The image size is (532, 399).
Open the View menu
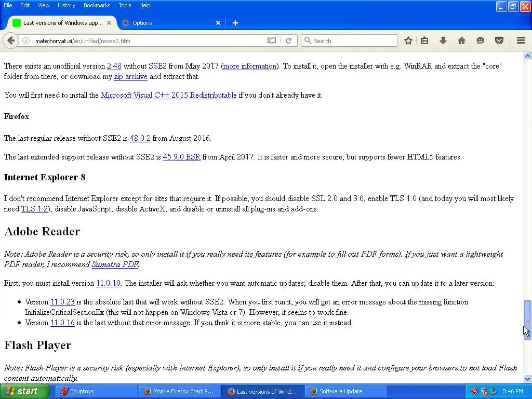pos(44,5)
